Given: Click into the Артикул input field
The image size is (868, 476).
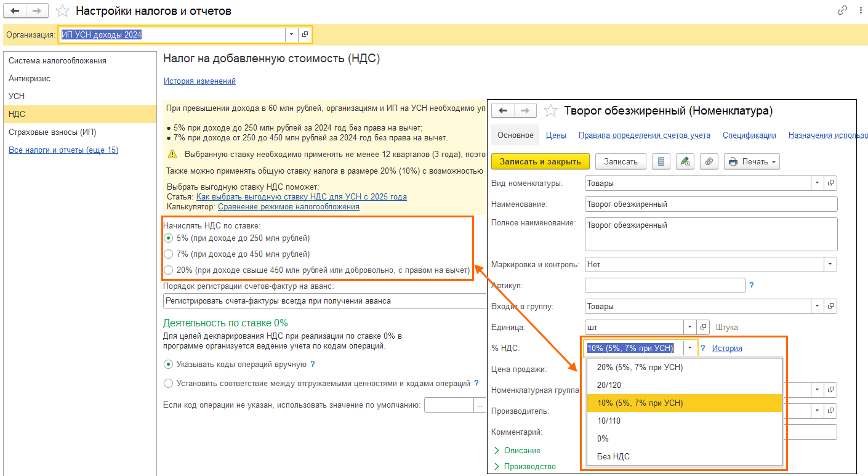Looking at the screenshot, I should point(664,286).
